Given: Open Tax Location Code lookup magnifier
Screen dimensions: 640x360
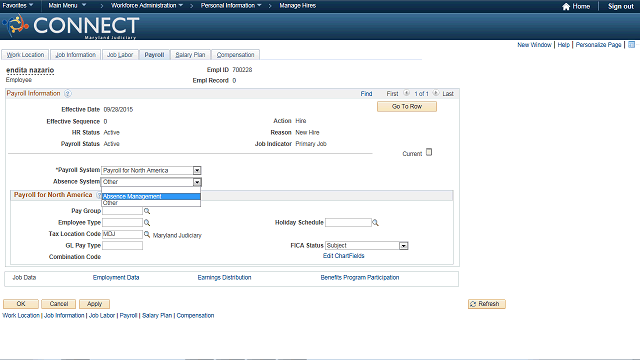Looking at the screenshot, I should point(147,234).
